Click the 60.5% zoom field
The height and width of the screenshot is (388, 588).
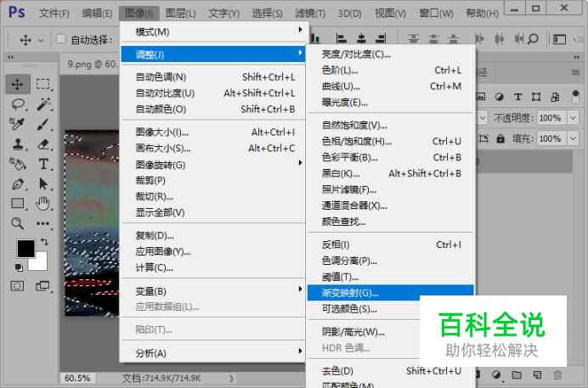(x=77, y=379)
